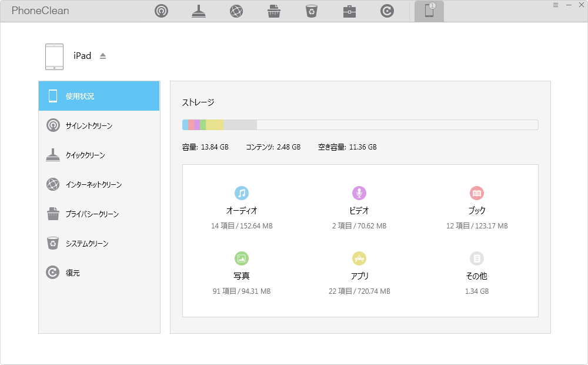Click the blue audio segment of storage bar

[185, 125]
